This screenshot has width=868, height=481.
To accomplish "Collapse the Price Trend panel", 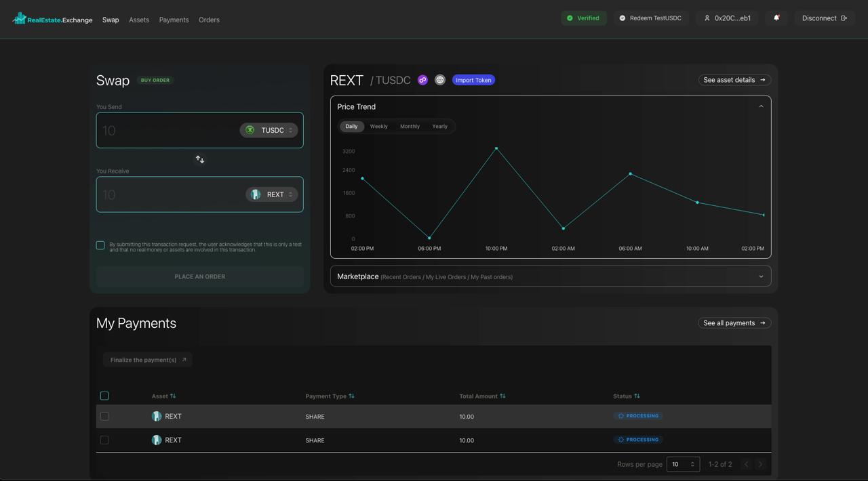I will coord(761,106).
